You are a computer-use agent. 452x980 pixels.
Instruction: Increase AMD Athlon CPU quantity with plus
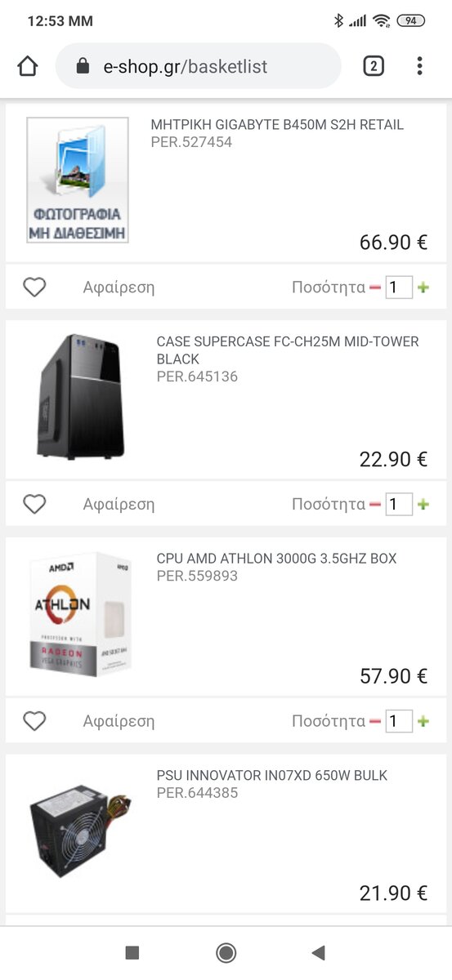423,721
